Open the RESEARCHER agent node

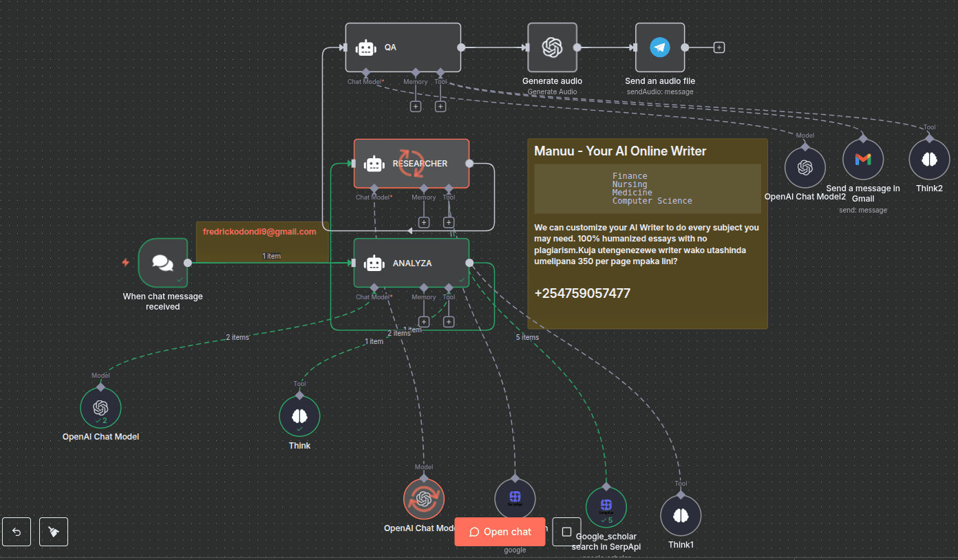[411, 164]
